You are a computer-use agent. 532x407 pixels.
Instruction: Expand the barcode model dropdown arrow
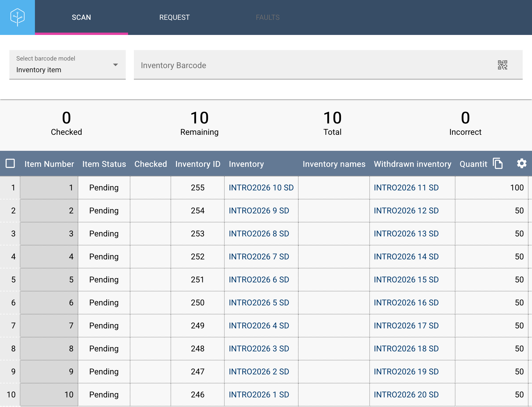116,65
